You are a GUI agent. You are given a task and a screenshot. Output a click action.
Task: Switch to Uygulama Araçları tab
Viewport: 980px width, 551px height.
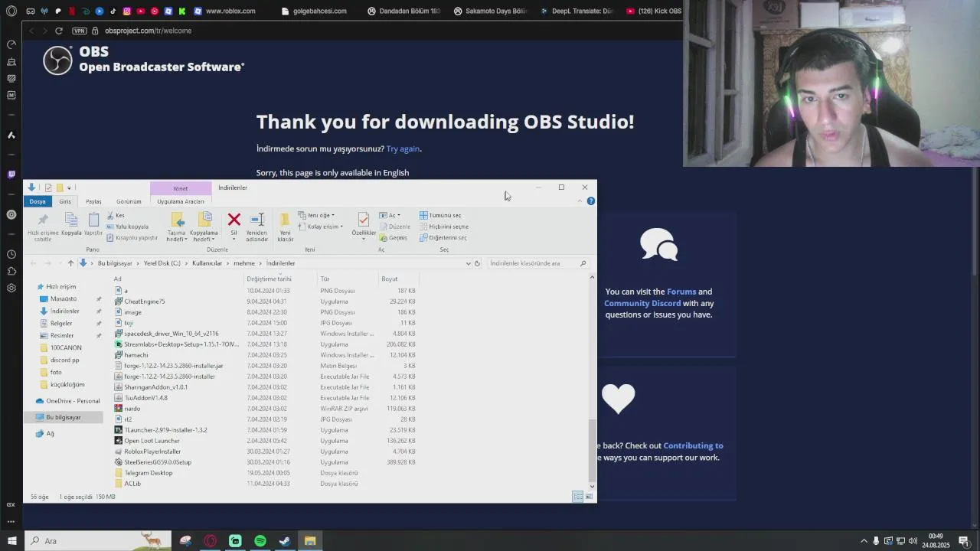coord(181,201)
